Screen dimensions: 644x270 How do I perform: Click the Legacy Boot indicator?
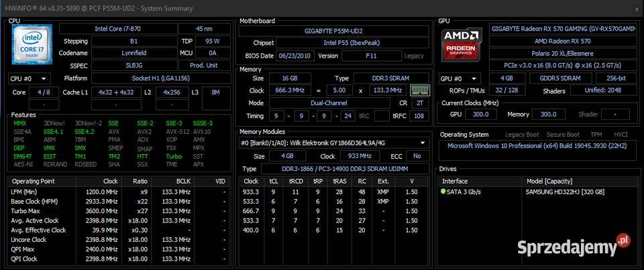pyautogui.click(x=523, y=135)
